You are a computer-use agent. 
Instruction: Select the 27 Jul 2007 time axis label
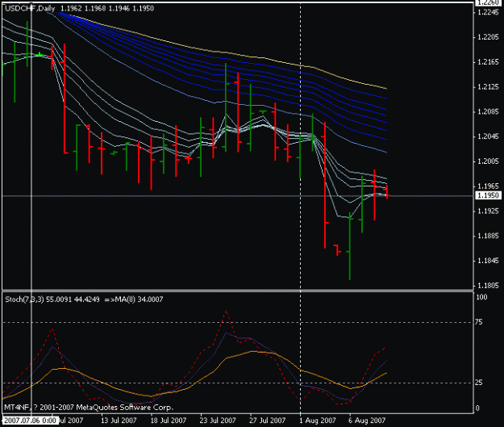268,421
